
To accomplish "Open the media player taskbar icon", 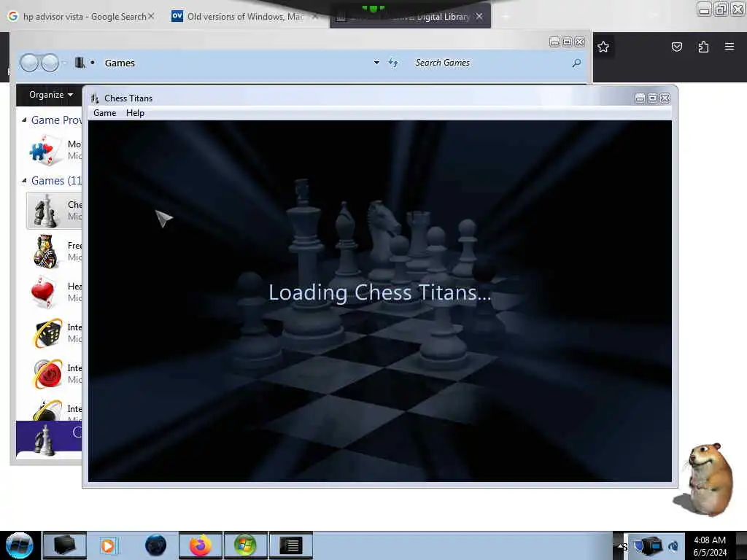I will (x=108, y=545).
